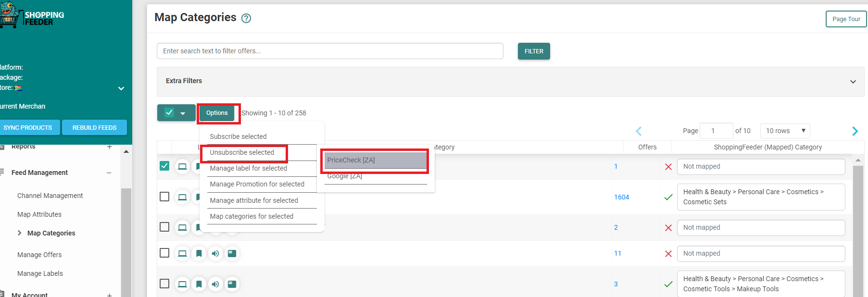
Task: Focus the offers search text field
Action: point(330,51)
